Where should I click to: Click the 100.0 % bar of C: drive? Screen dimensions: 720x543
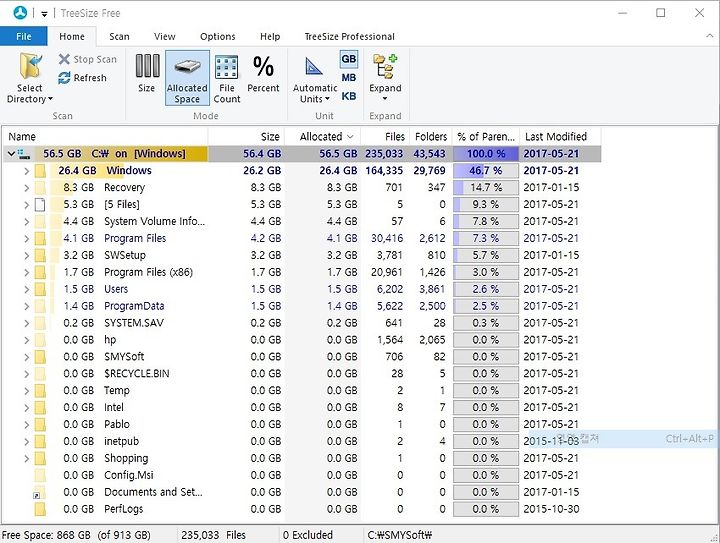(x=486, y=154)
